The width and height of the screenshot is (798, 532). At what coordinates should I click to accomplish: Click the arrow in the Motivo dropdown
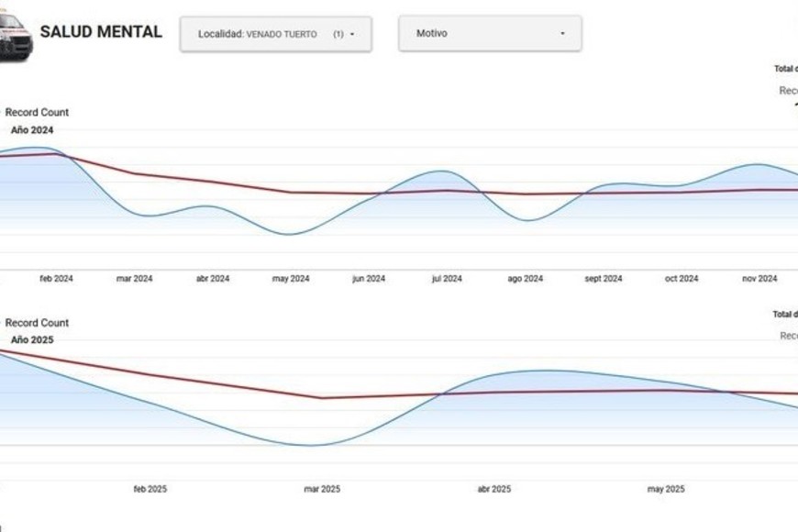pos(562,34)
